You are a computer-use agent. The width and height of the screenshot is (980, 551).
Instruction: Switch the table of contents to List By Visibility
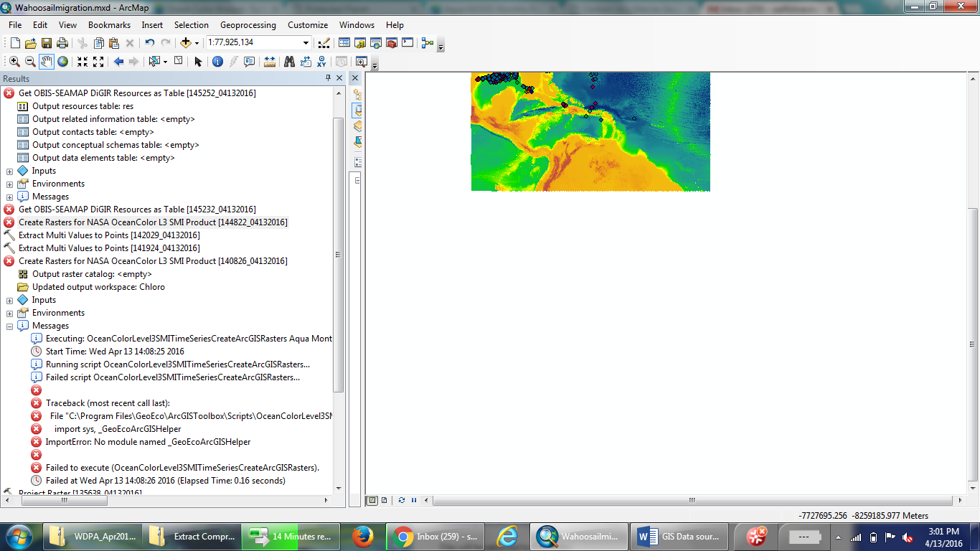point(359,126)
